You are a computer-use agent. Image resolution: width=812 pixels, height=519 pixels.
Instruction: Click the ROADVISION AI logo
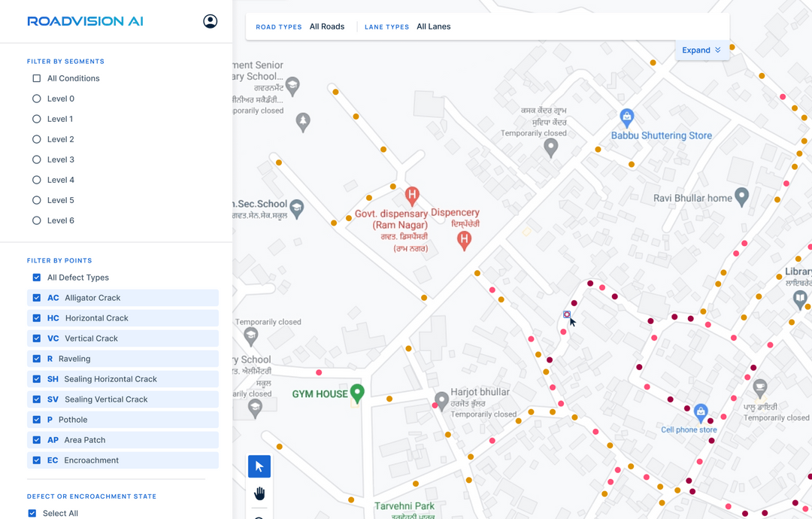click(x=84, y=21)
